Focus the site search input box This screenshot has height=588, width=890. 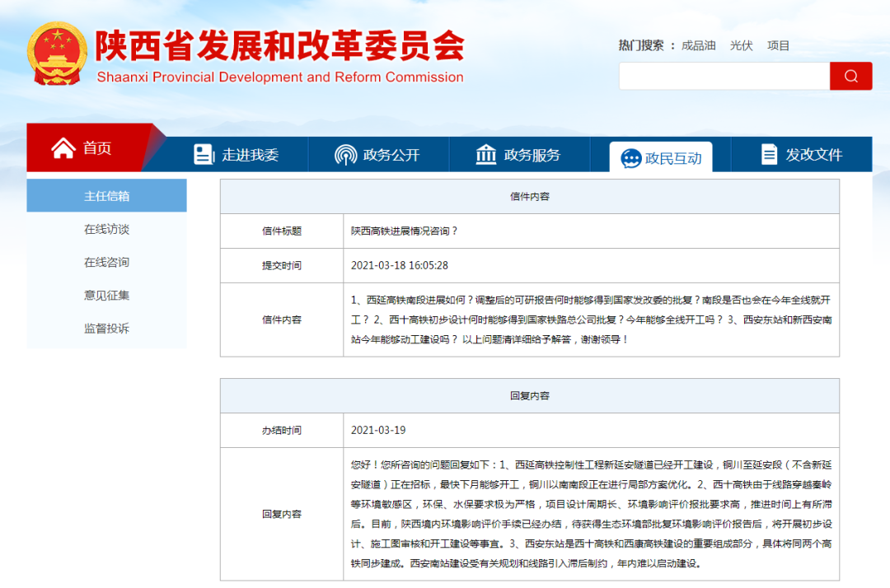click(724, 76)
